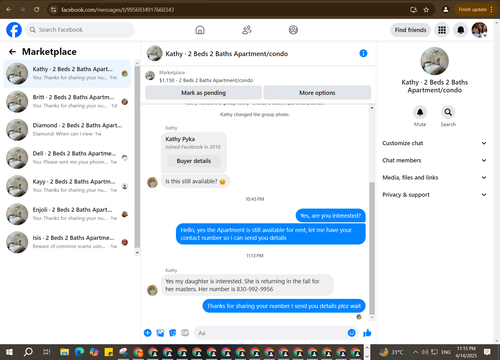Select the 'Thanks for sharing your number' chat bubble
The width and height of the screenshot is (500, 360).
284,306
